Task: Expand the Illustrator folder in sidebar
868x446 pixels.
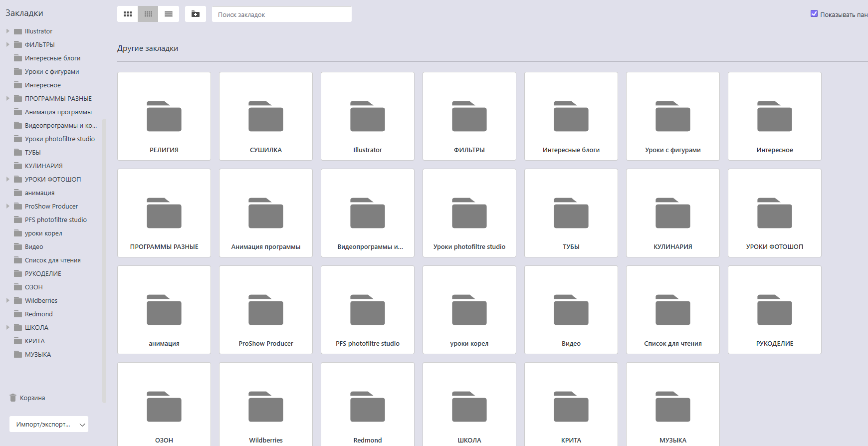Action: tap(8, 31)
